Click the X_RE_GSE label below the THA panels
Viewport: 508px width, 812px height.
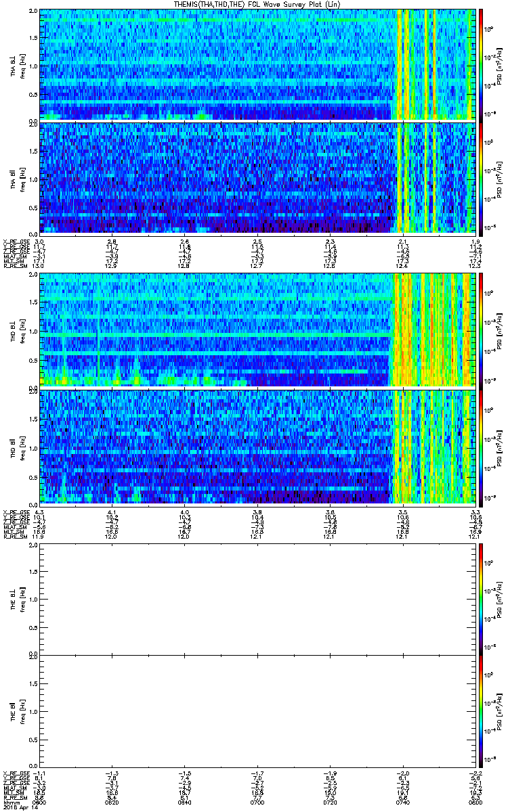tap(16, 242)
